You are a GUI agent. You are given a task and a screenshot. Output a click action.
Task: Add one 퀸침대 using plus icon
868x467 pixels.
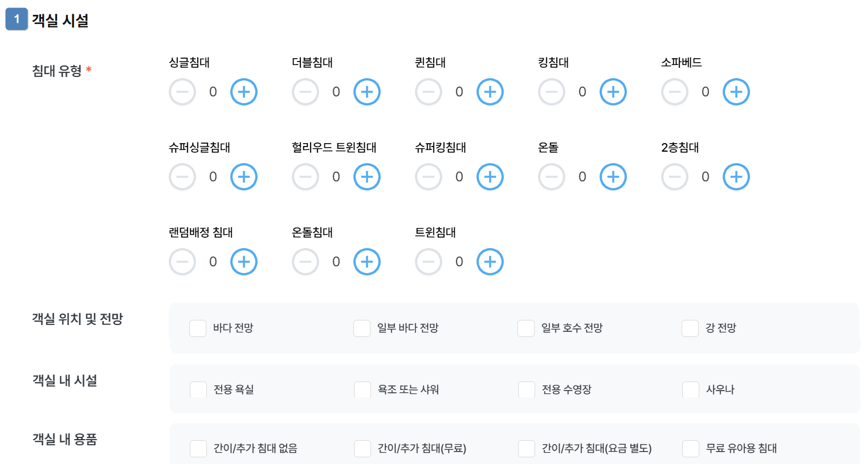pyautogui.click(x=490, y=92)
